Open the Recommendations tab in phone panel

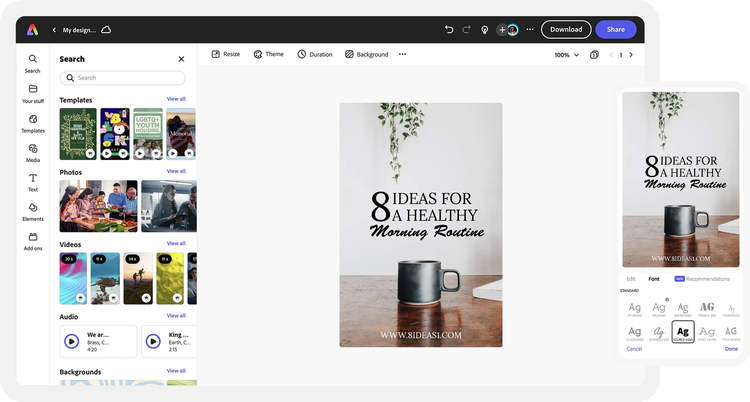point(702,279)
